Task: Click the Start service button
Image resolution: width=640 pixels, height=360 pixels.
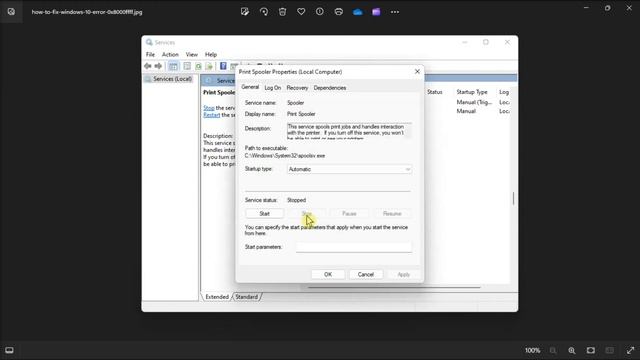Action: click(264, 213)
